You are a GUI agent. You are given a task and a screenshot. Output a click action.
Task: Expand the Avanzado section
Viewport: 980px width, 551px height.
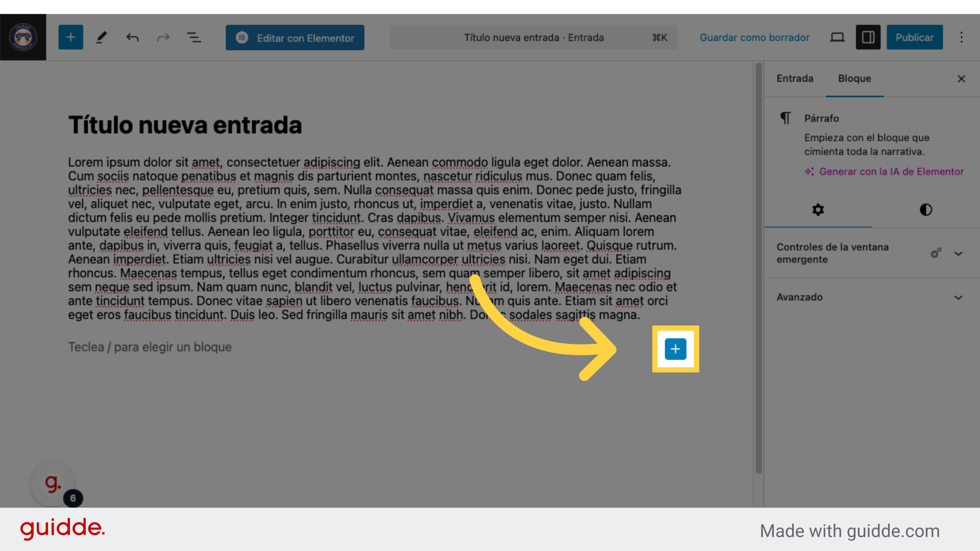point(871,297)
